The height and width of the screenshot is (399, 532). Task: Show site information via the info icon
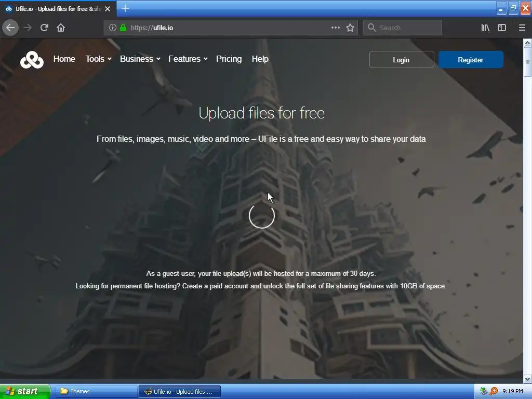(x=113, y=28)
